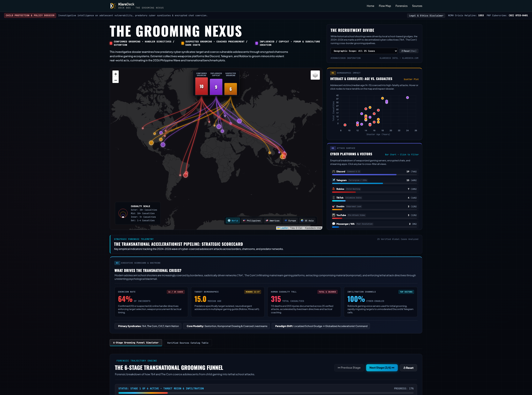Screen dimensions: 532x395
Task: Click the purple Influenced / Copycat legend swatch
Action: (x=256, y=43)
